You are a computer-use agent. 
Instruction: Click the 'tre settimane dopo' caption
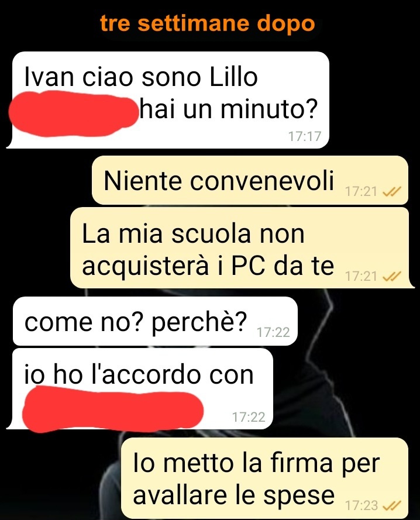pos(207,23)
